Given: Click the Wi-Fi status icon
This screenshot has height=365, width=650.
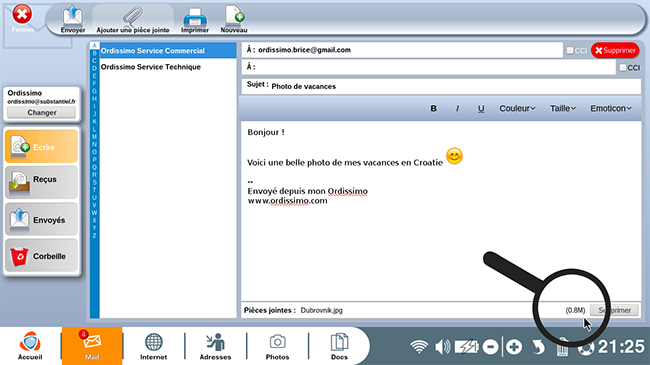Looking at the screenshot, I should coord(419,347).
